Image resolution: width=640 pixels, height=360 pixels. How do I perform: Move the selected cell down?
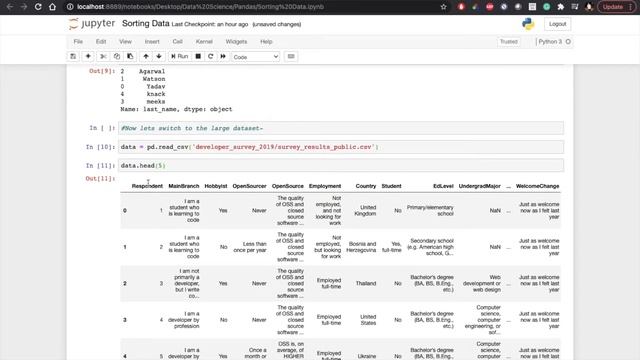point(159,56)
